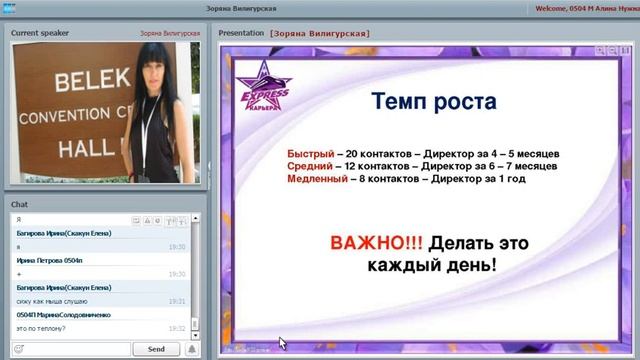640x360 pixels.
Task: Click the Express Карьера logo on the slide
Action: (x=264, y=87)
